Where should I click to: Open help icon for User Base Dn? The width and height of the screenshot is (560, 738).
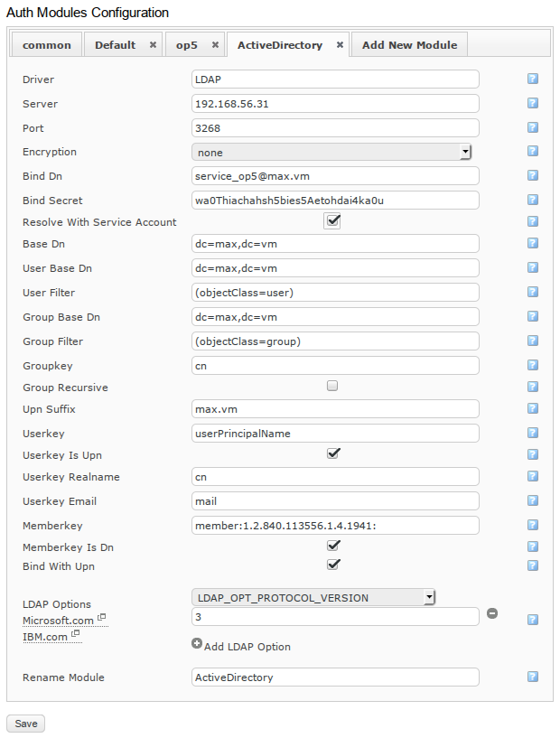pyautogui.click(x=532, y=267)
